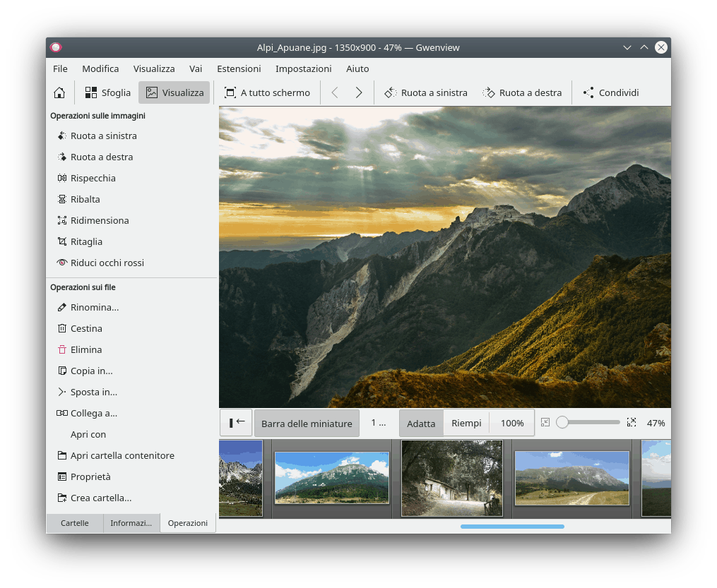This screenshot has height=588, width=717.
Task: Hide the sidebar with arrow button
Action: tap(236, 423)
